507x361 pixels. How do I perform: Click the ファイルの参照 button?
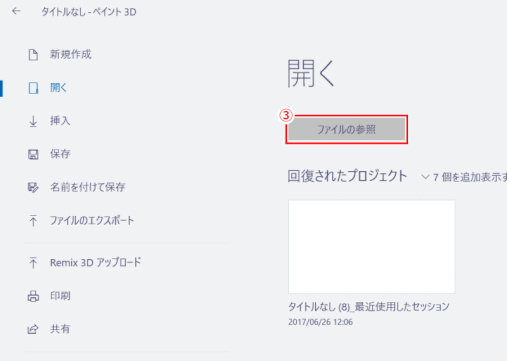click(x=347, y=130)
